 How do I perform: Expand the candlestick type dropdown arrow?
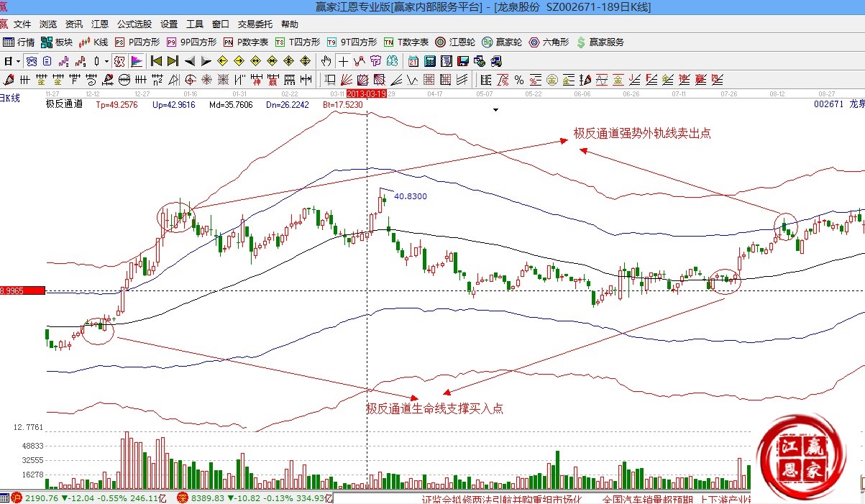(x=106, y=61)
